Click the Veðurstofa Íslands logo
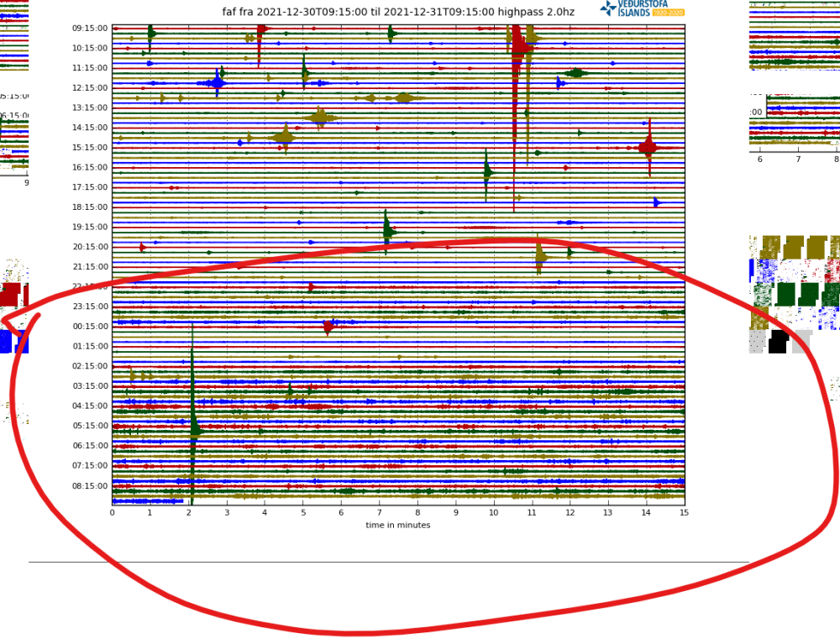The height and width of the screenshot is (639, 840). pyautogui.click(x=641, y=8)
